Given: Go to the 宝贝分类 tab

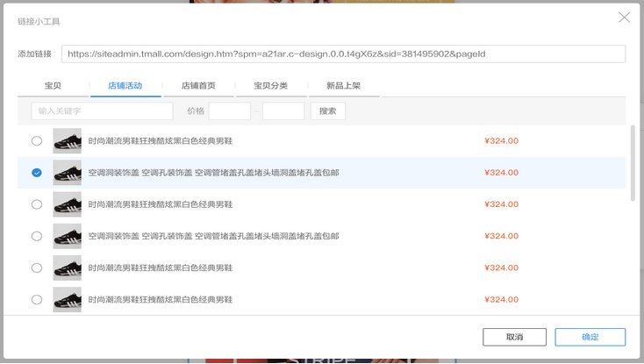Looking at the screenshot, I should click(x=271, y=86).
